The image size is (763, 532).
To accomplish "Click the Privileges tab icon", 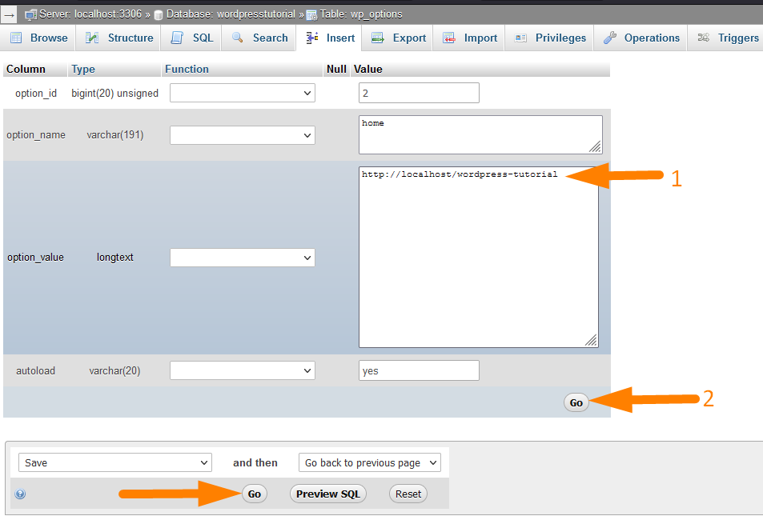I will tap(520, 38).
